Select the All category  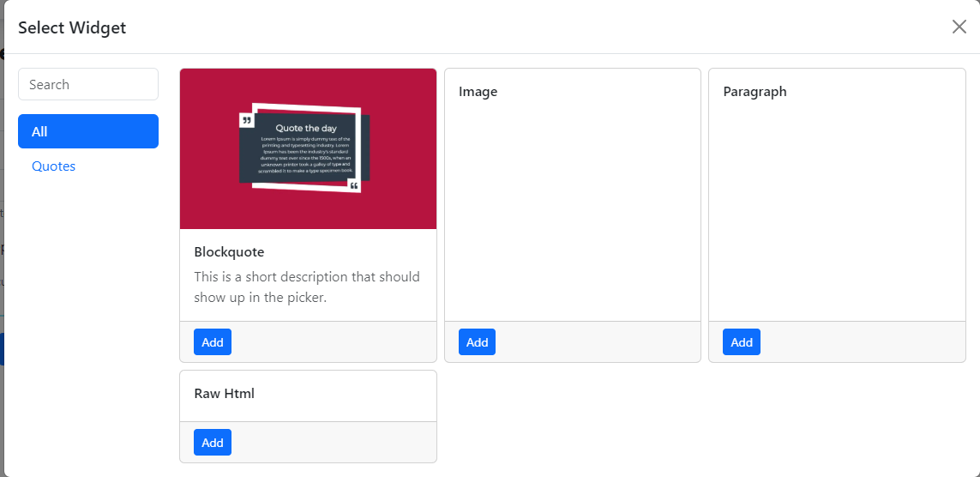pos(88,131)
